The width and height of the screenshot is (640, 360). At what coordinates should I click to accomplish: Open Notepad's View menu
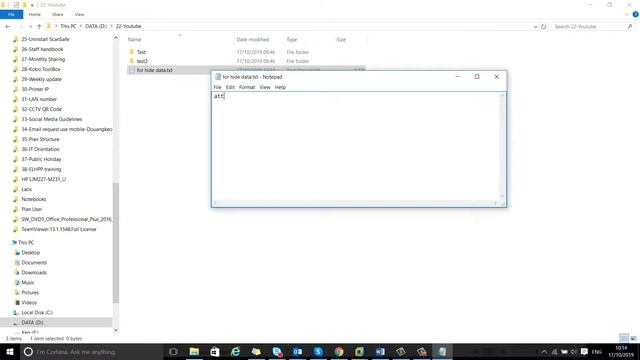265,87
